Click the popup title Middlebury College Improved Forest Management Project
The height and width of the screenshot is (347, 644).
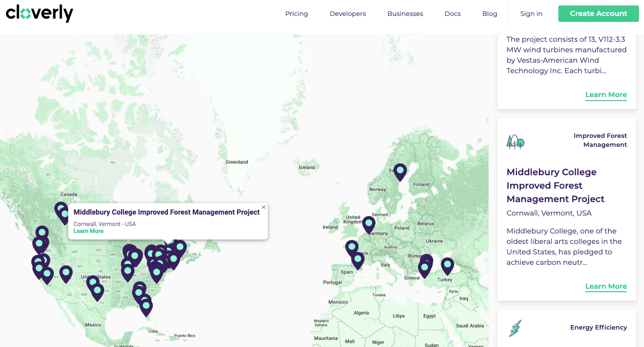166,212
